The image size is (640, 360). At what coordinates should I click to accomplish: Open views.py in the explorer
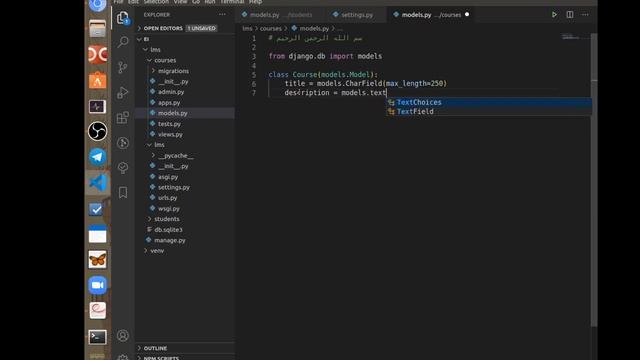[x=170, y=134]
